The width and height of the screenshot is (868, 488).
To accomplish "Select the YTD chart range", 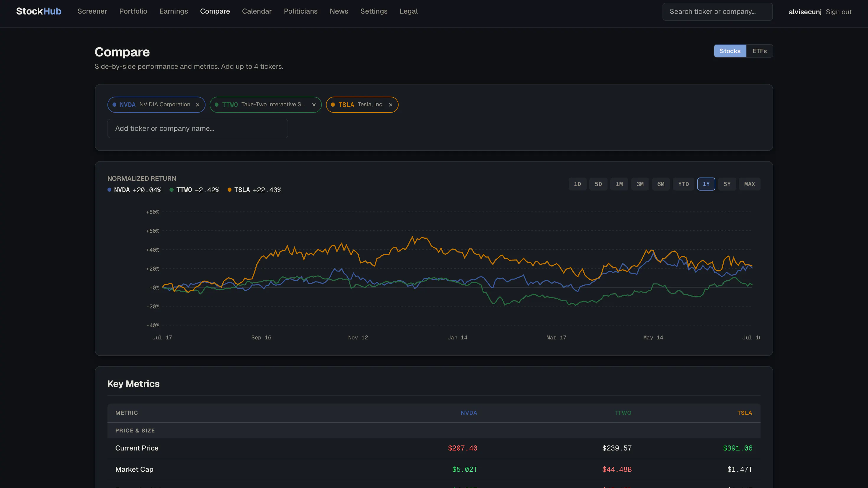I will tap(683, 184).
